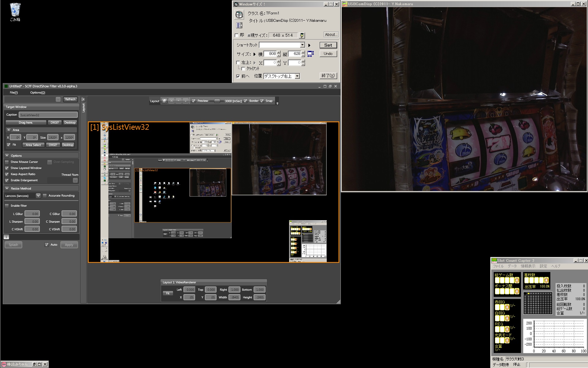The image size is (588, 368).
Task: Click the Caption SysListView32 input field
Action: (x=48, y=115)
